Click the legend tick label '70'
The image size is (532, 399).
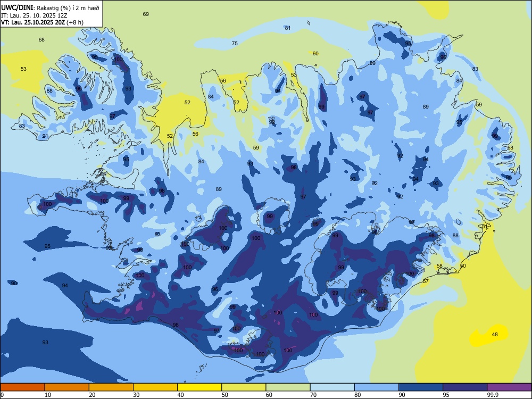pos(313,395)
